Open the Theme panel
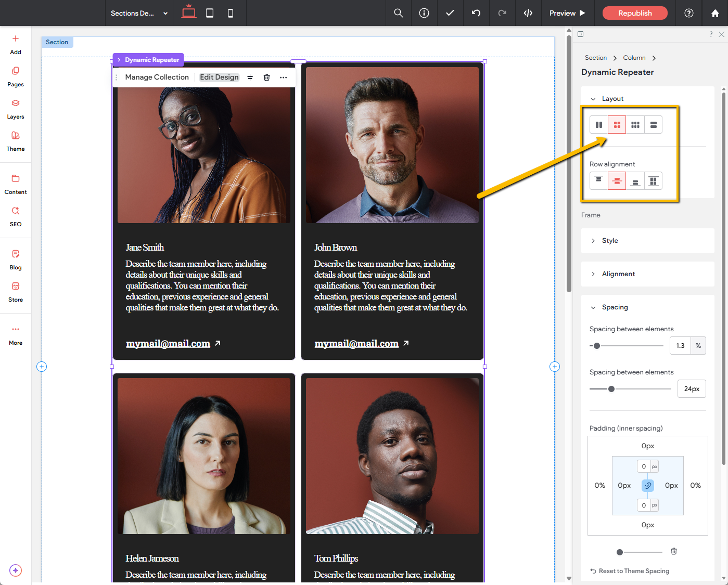Screen dimensions: 728x585 16,141
